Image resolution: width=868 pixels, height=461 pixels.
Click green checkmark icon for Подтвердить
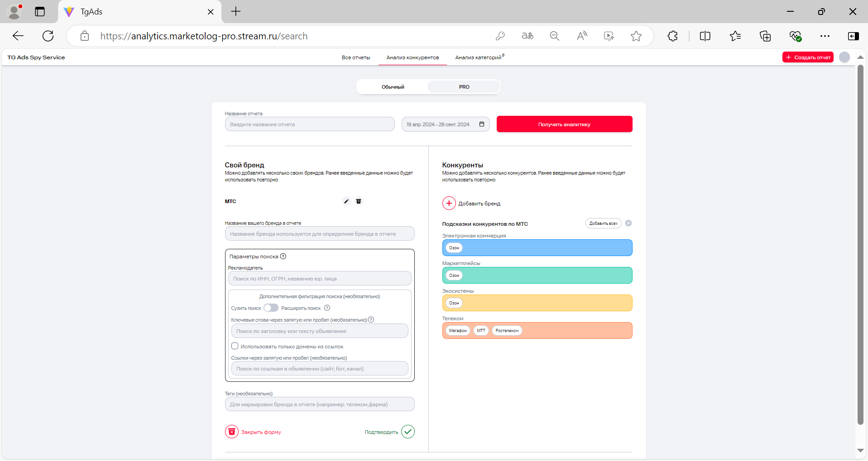(x=408, y=432)
